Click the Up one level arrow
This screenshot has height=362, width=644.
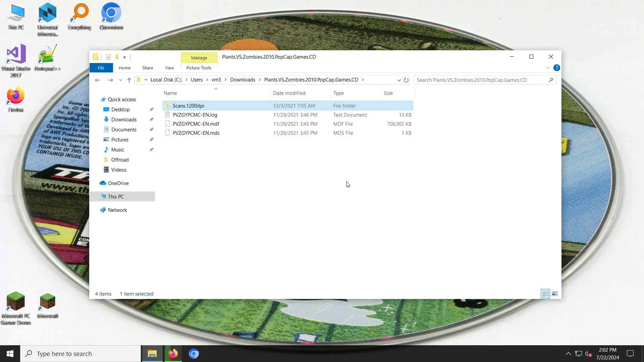pyautogui.click(x=129, y=80)
